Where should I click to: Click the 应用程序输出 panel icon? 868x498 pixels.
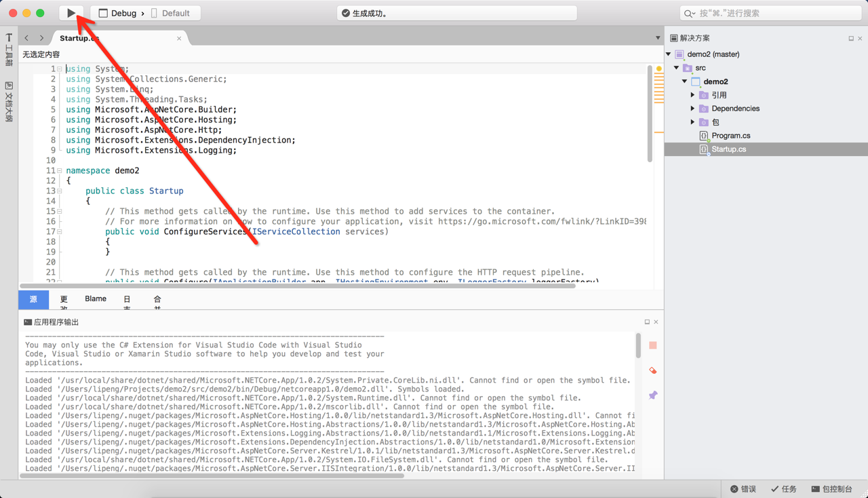28,322
